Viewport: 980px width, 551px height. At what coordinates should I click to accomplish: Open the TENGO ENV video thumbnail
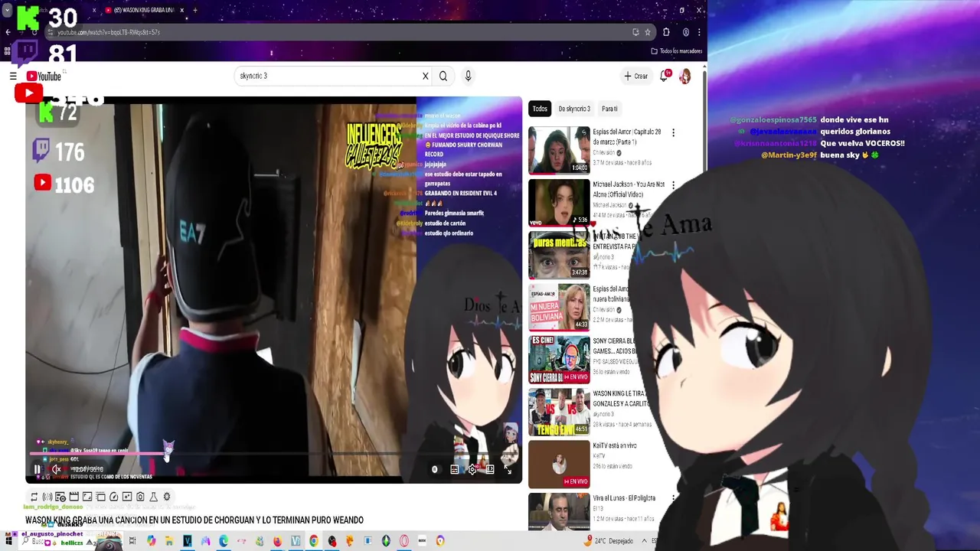pyautogui.click(x=559, y=412)
